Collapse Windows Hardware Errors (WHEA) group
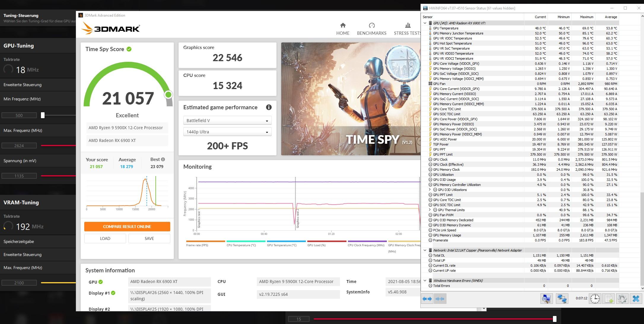 click(425, 281)
